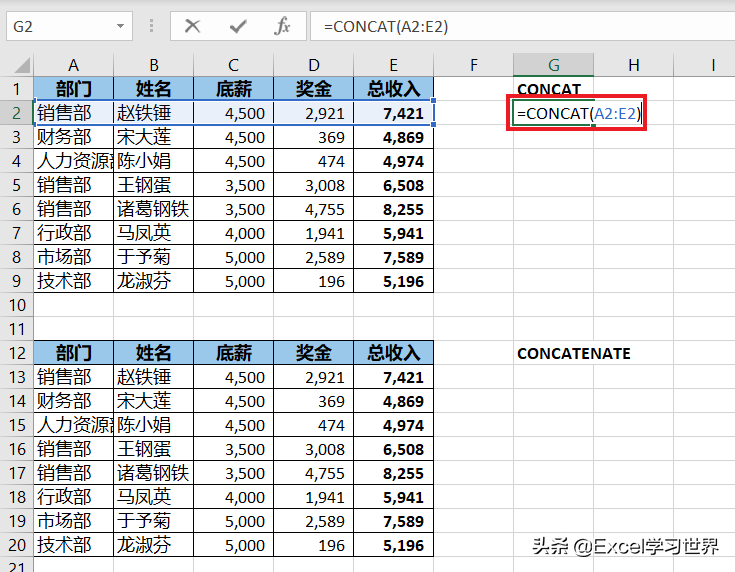This screenshot has height=572, width=735.
Task: Click cell 诸葛钢铁 in row 6
Action: coord(154,209)
